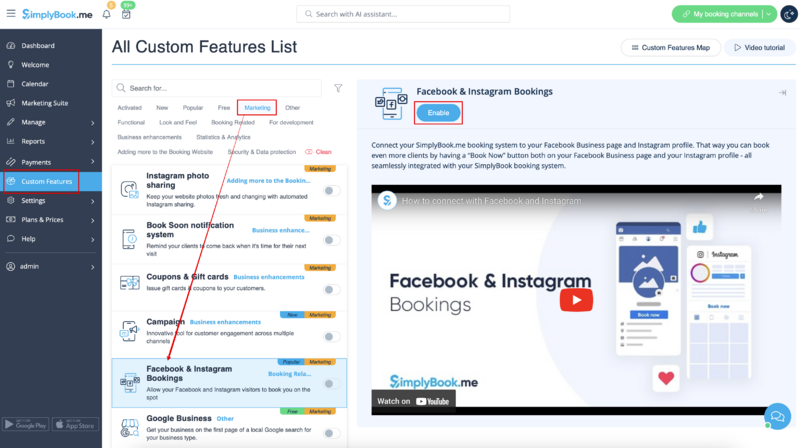Screen dimensions: 800x448
Task: Toggle Book Soon notification system switch
Action: pyautogui.click(x=332, y=240)
